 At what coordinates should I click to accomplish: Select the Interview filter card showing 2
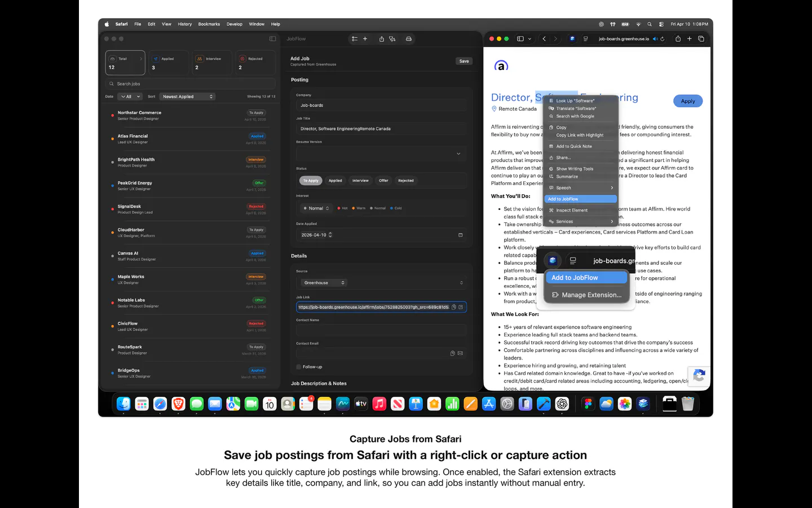(x=211, y=63)
